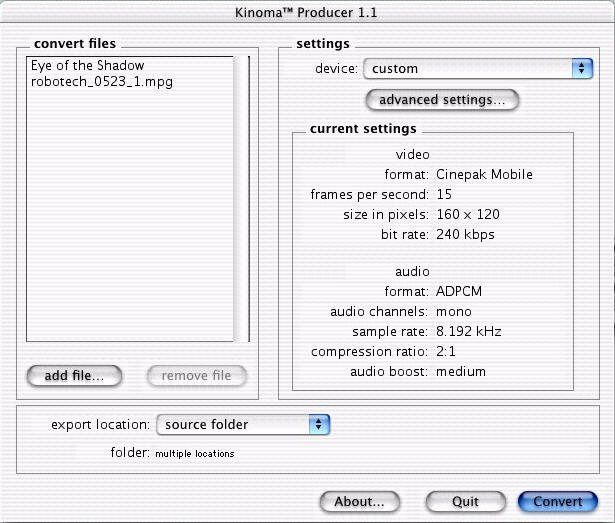
Task: Click the remove file button
Action: pos(197,376)
